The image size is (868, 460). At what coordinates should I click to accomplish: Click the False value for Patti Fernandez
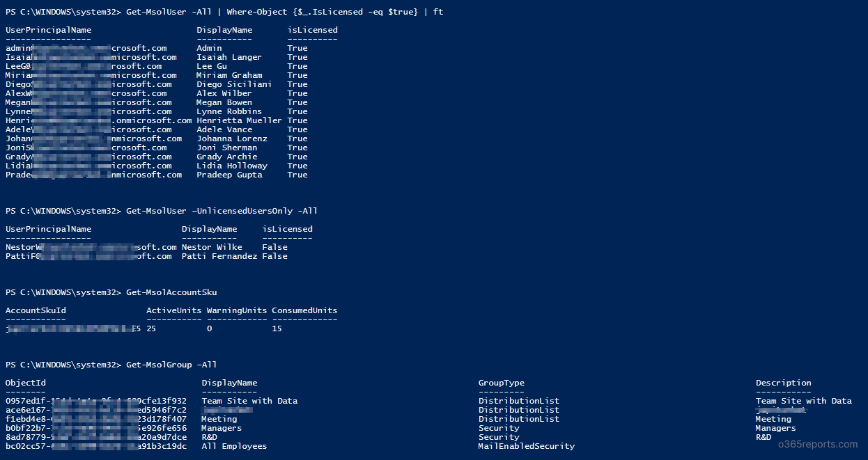click(274, 256)
